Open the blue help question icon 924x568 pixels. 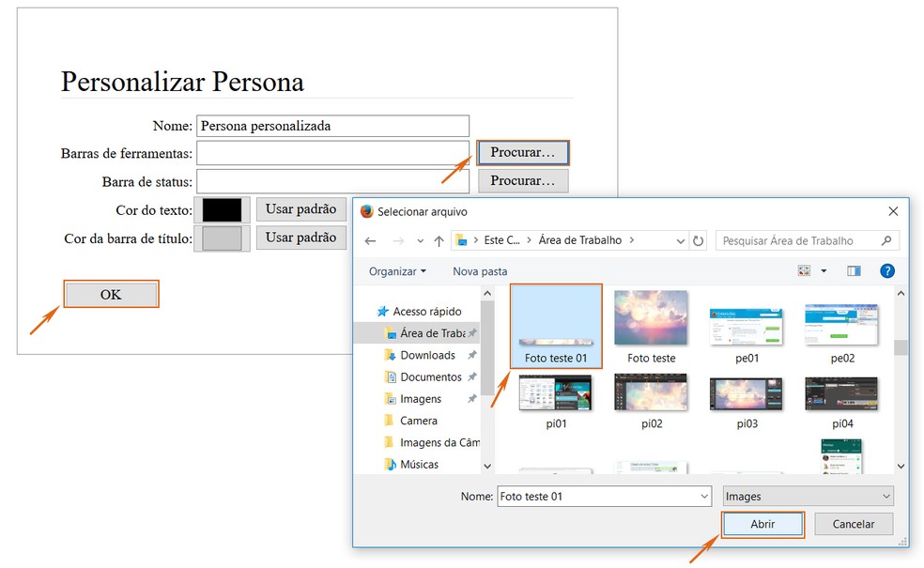tap(886, 271)
